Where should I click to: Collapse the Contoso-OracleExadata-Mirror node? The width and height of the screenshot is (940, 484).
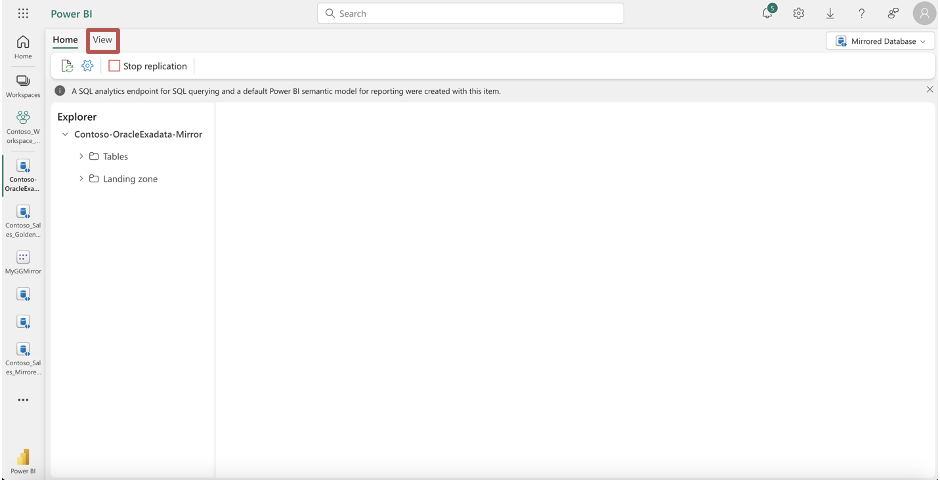[65, 135]
